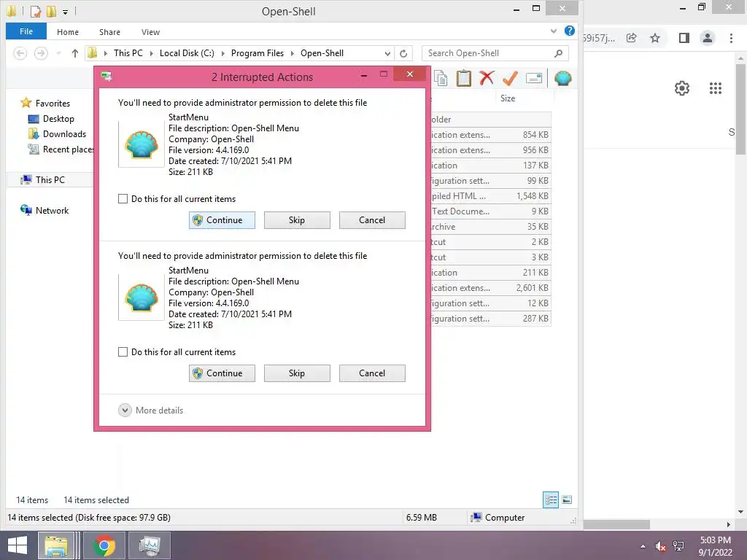The width and height of the screenshot is (747, 560).
Task: Expand the Explorer ribbon chevron
Action: click(x=553, y=31)
